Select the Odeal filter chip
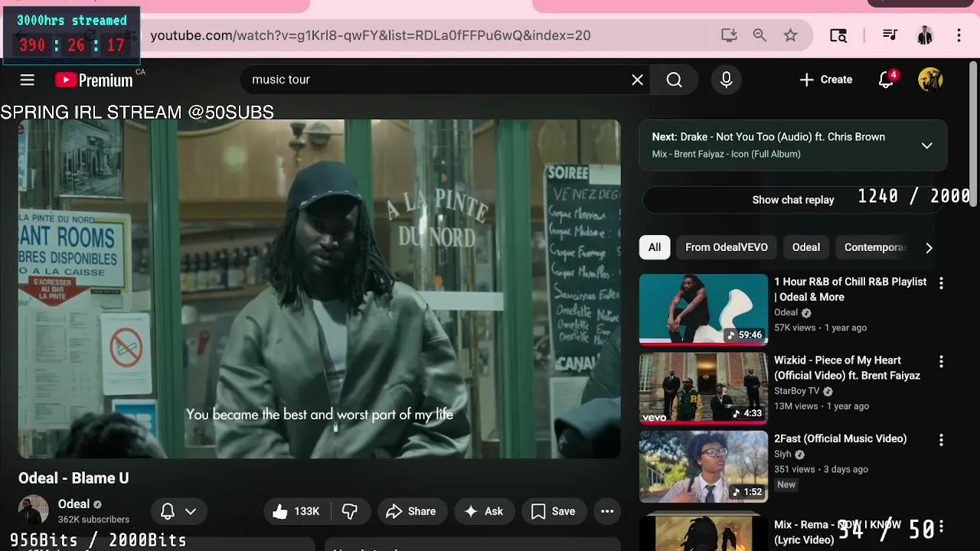This screenshot has height=551, width=980. (806, 247)
